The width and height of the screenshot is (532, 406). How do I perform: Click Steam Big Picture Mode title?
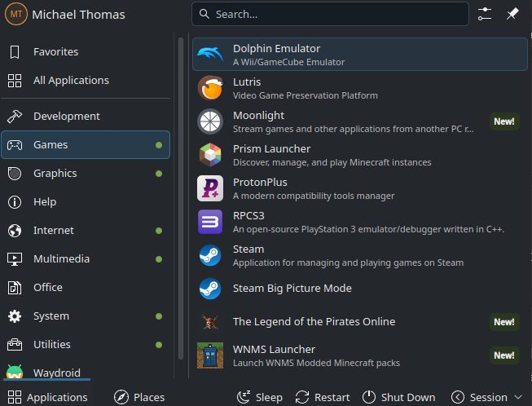pos(292,289)
